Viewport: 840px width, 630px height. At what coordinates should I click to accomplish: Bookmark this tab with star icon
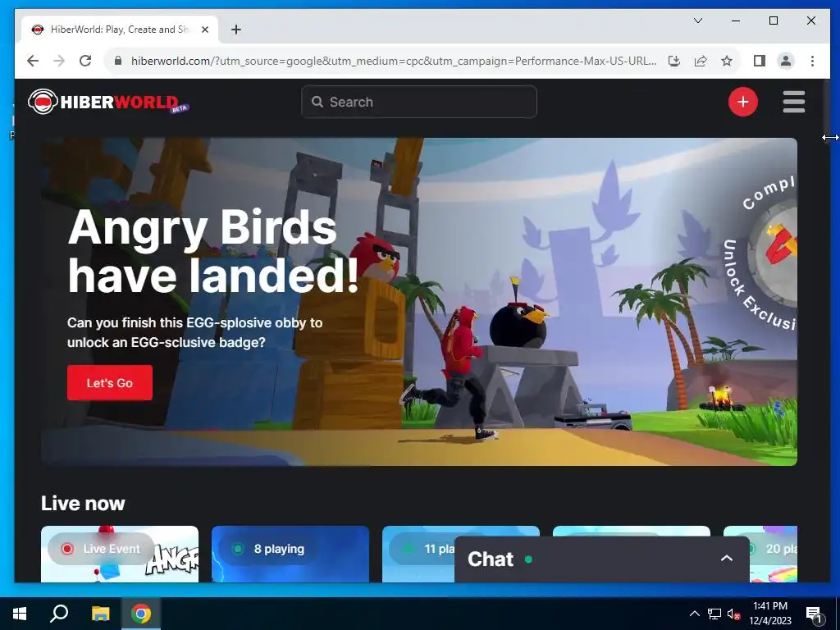pyautogui.click(x=727, y=61)
